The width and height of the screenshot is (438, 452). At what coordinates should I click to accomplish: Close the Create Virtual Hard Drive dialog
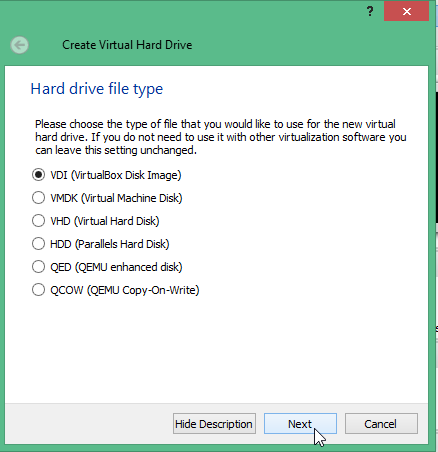406,11
